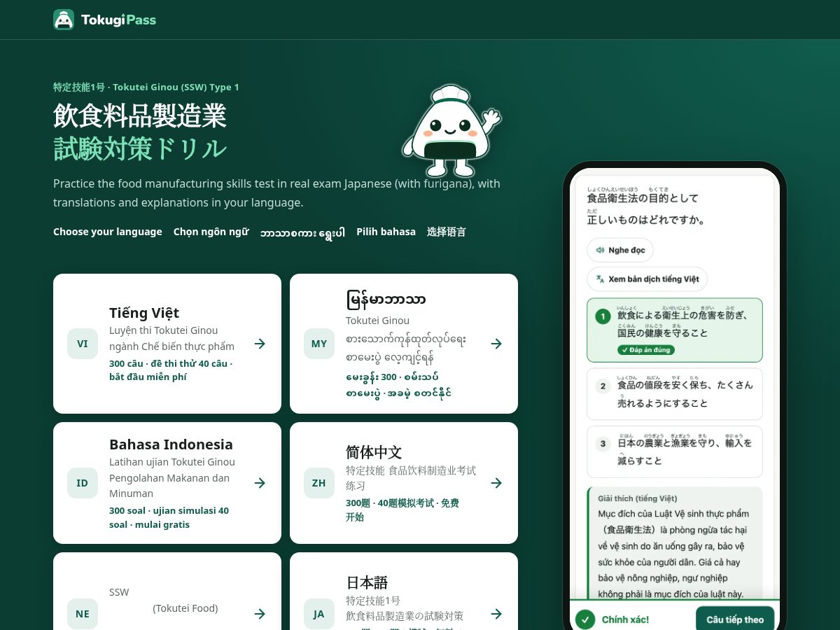This screenshot has width=840, height=630.
Task: Open the Tiếng Việt language card
Action: [167, 344]
